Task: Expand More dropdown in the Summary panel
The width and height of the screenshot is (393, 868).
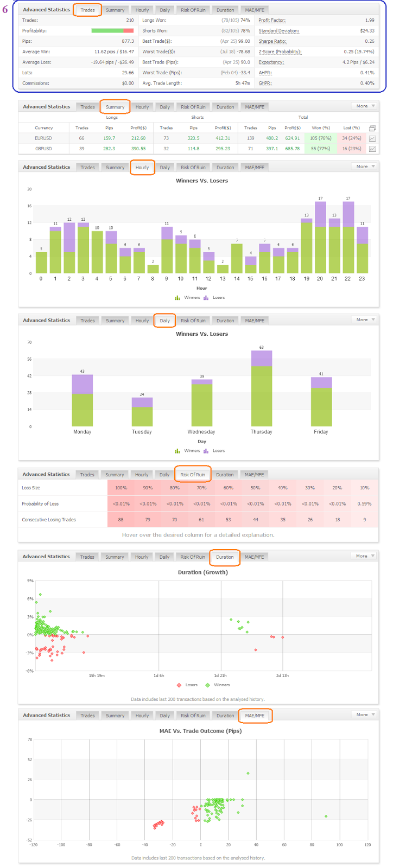Action: coord(365,106)
